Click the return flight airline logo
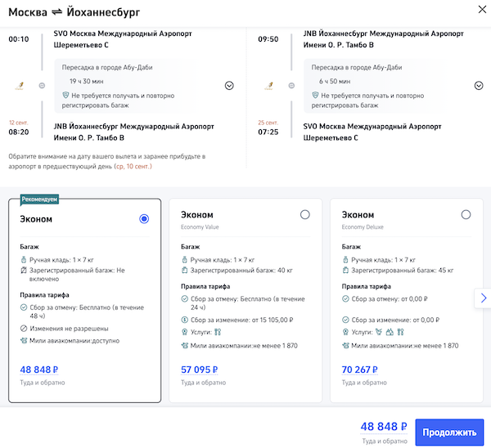The height and width of the screenshot is (448, 491). click(266, 84)
